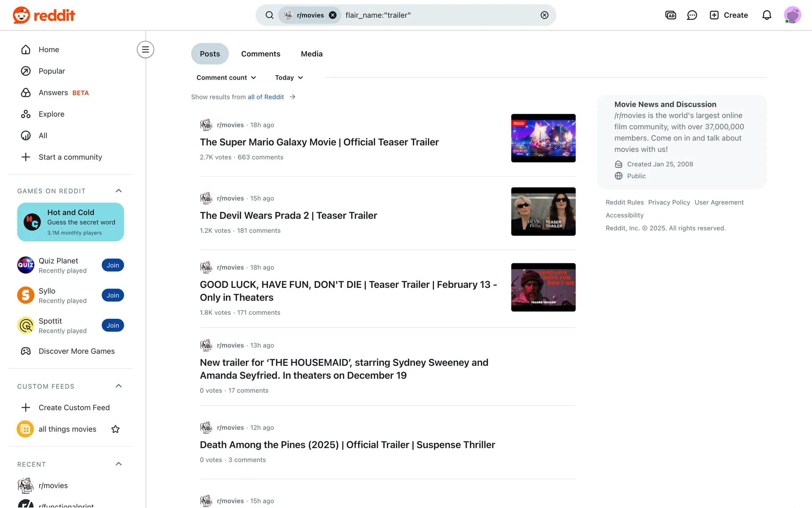Open the Super Mario Galaxy trailer thumbnail

point(543,138)
